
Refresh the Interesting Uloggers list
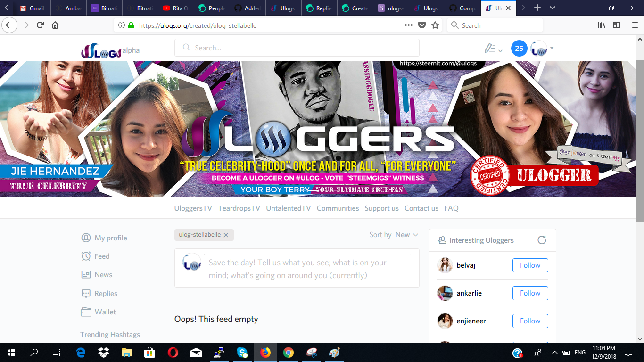[542, 240]
